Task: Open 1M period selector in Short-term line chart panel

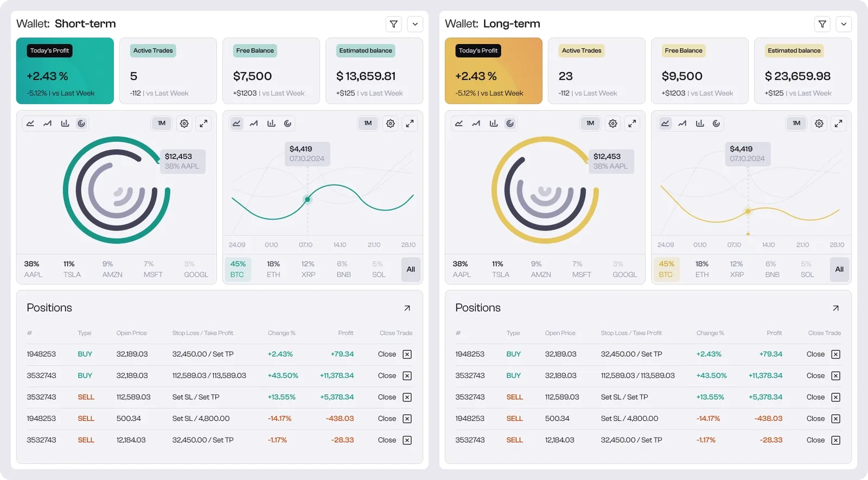Action: [x=368, y=124]
